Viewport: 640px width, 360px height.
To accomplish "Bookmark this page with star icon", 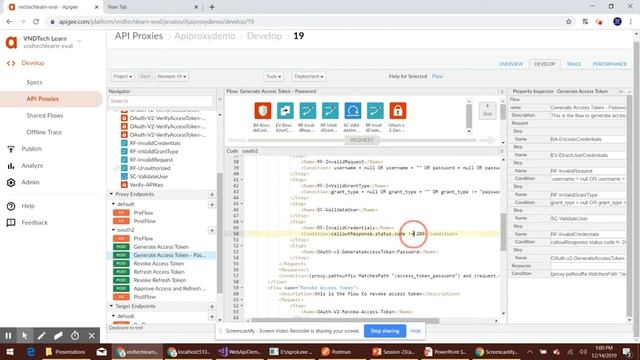I will (569, 22).
